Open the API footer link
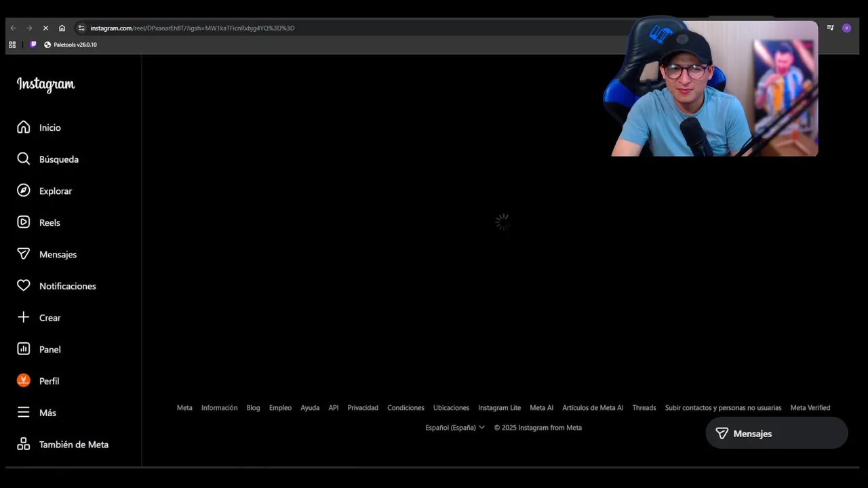The image size is (868, 488). click(x=334, y=408)
